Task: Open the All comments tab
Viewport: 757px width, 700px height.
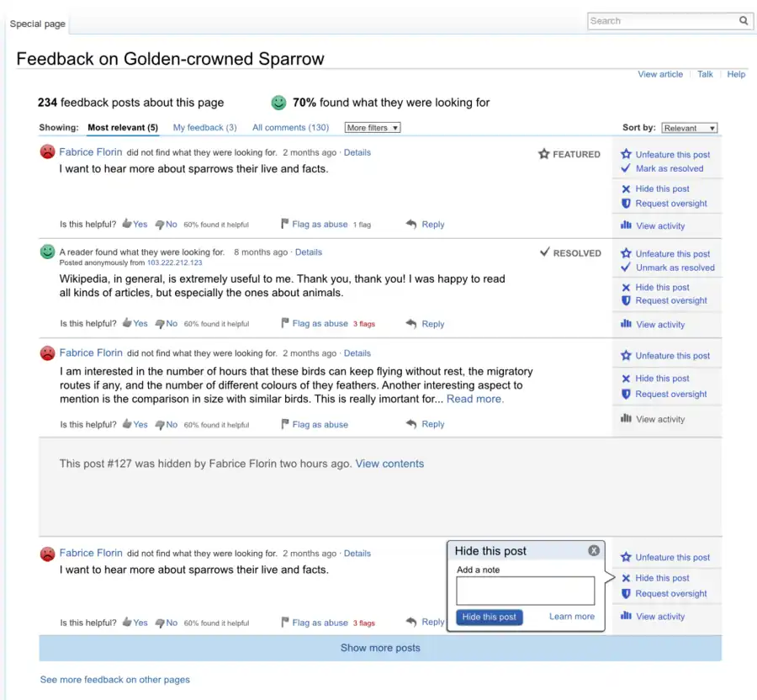Action: point(290,127)
